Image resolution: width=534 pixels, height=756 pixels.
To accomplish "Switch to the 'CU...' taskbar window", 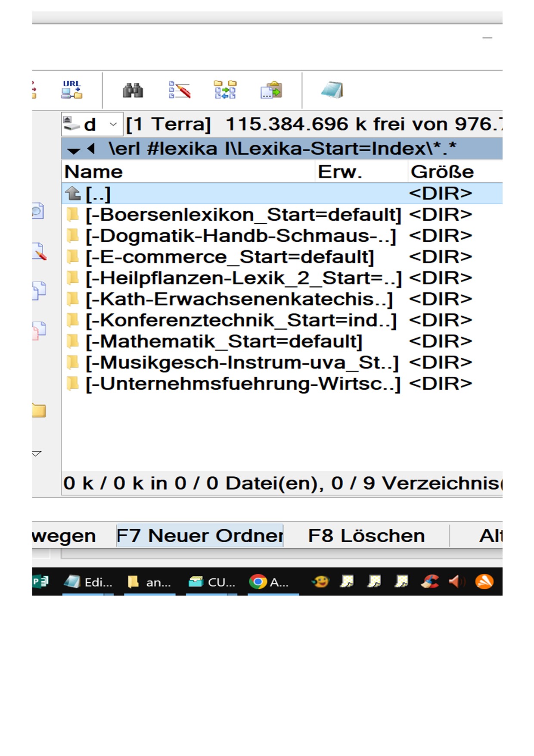I will pyautogui.click(x=211, y=582).
